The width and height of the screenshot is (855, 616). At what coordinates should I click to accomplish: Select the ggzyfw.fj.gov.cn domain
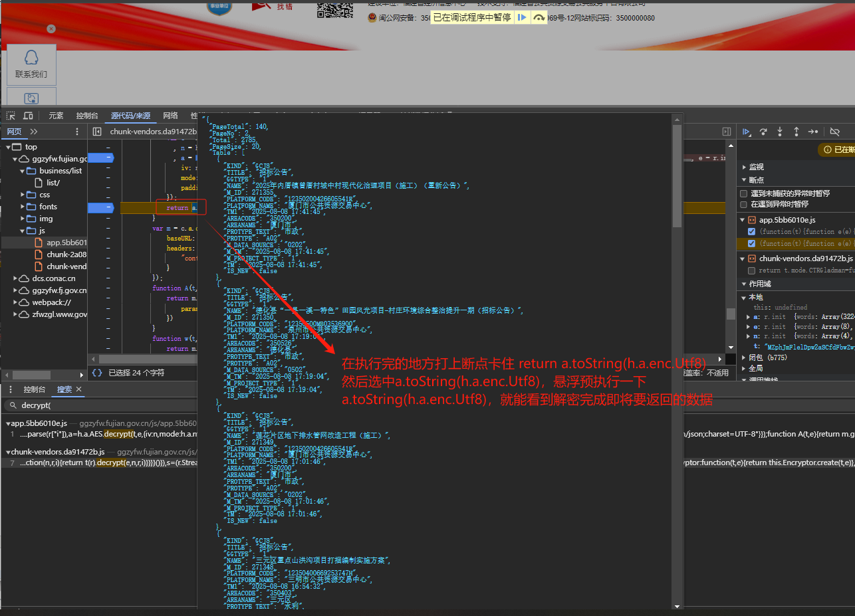(x=59, y=290)
